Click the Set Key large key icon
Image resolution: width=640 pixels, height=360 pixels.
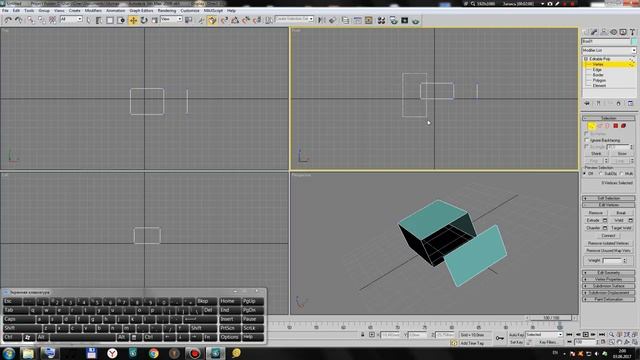point(500,338)
